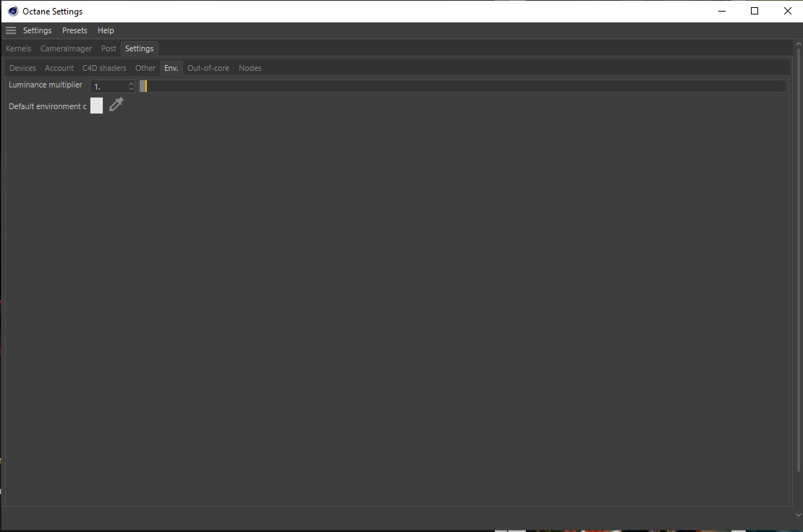Open the Settings menu

click(38, 30)
